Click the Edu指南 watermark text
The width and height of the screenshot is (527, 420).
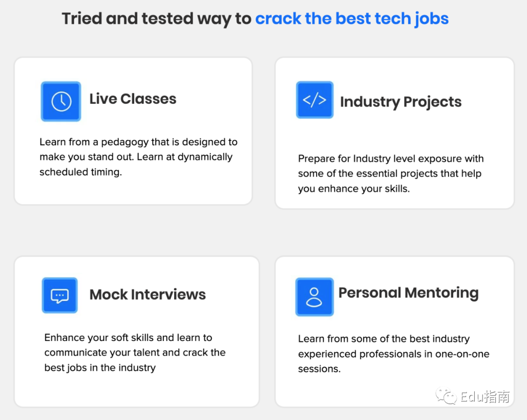tap(485, 397)
